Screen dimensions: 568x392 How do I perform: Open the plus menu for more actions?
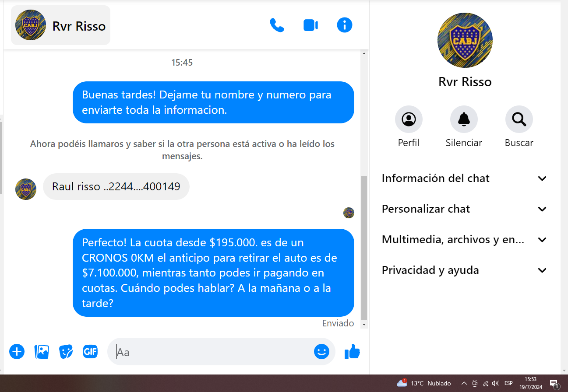(x=17, y=351)
